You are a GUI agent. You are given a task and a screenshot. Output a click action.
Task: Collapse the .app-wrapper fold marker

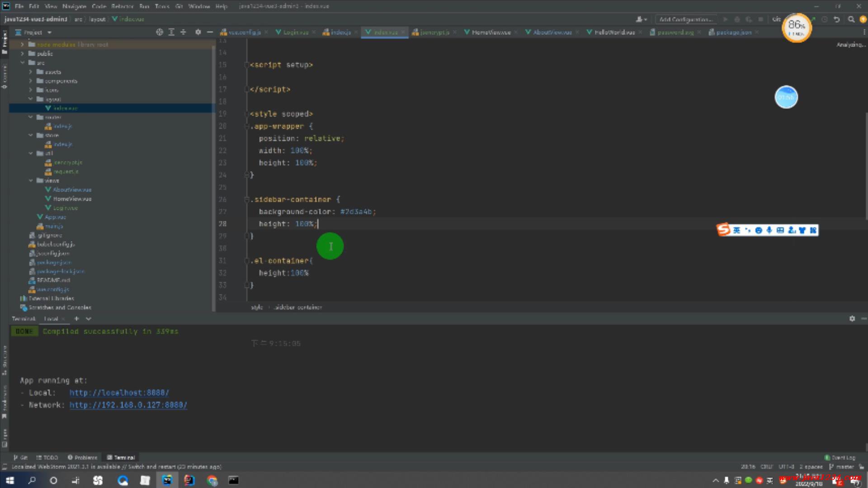tap(247, 126)
